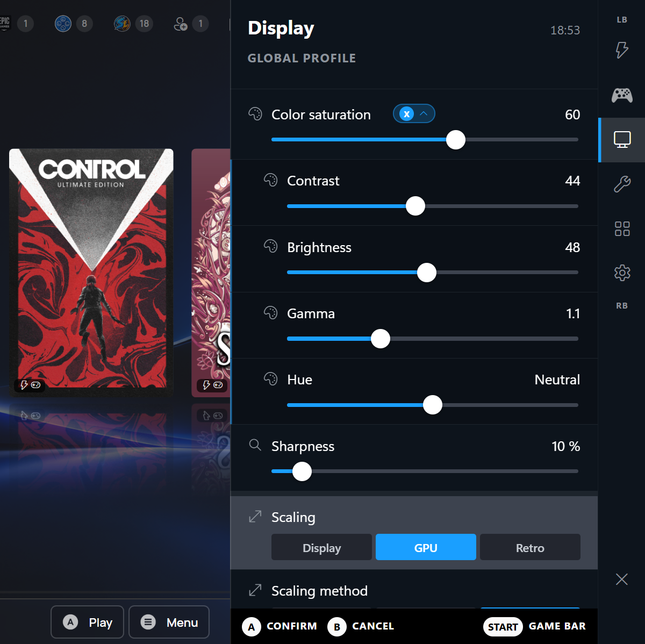Click the palette icon beside Color saturation
645x644 pixels.
[255, 114]
